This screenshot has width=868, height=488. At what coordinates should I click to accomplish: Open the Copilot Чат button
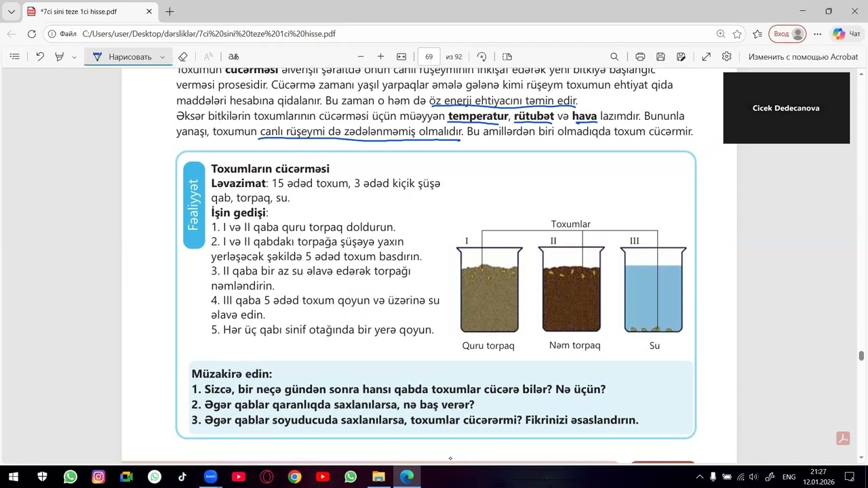click(x=847, y=34)
